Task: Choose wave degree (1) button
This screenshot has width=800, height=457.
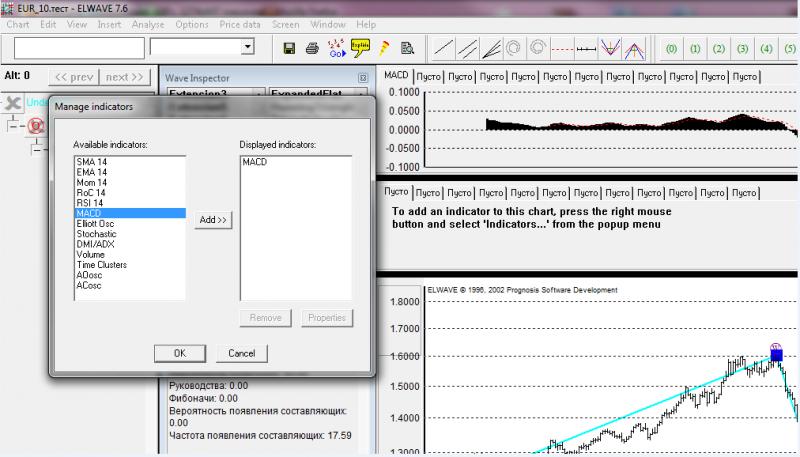Action: click(695, 49)
